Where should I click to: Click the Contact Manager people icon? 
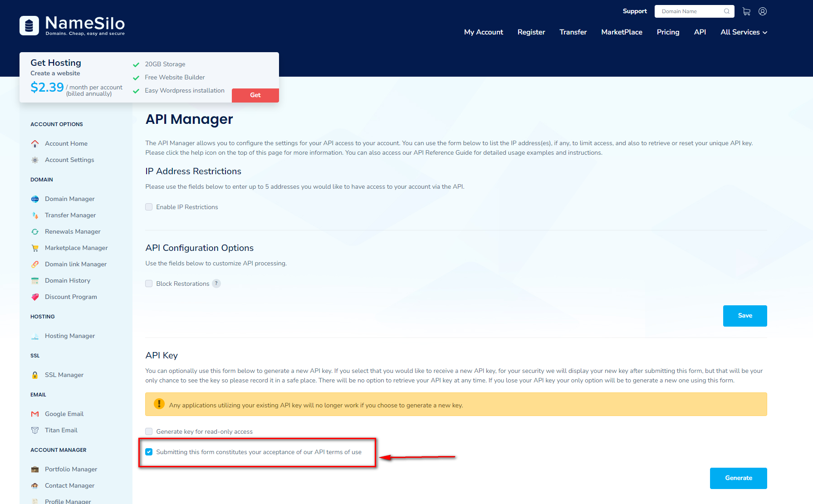click(x=35, y=485)
